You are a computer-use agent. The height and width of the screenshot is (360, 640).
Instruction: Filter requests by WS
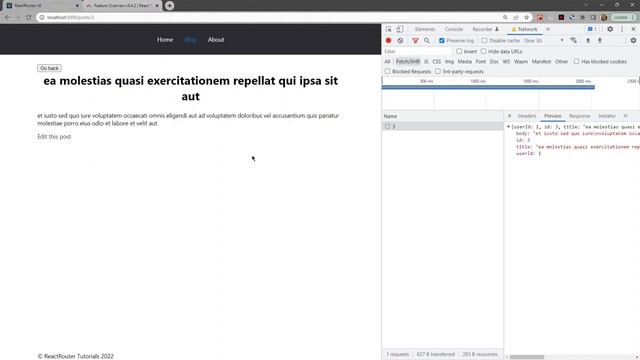(506, 62)
